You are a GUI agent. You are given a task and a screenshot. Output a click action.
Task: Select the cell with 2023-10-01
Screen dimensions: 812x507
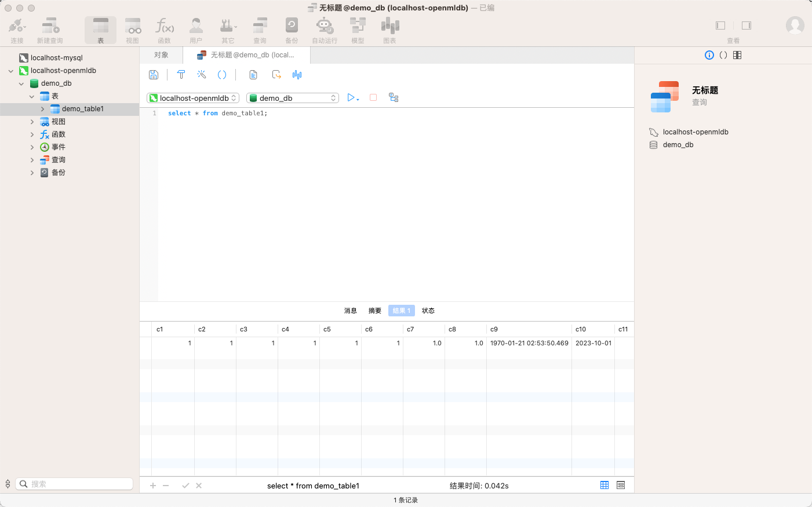(593, 343)
